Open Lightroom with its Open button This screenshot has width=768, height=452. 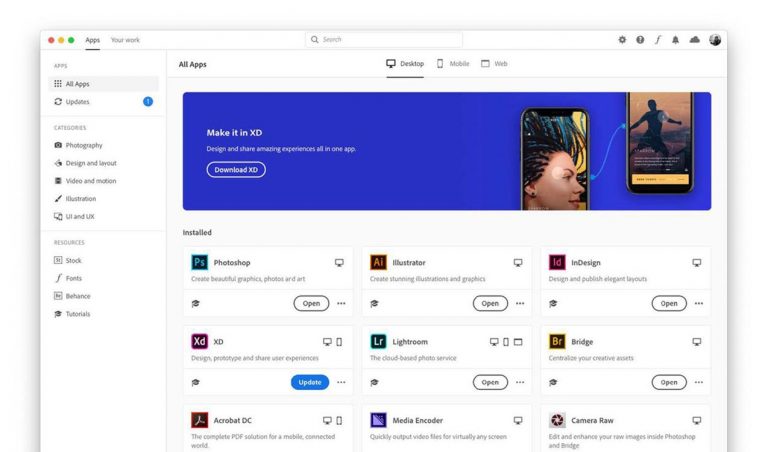point(490,382)
